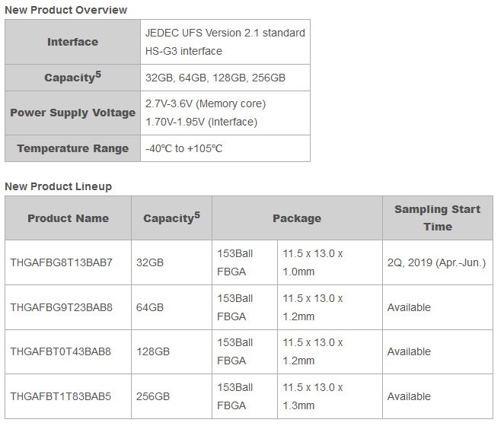Click the New Product Lineup heading

click(59, 186)
